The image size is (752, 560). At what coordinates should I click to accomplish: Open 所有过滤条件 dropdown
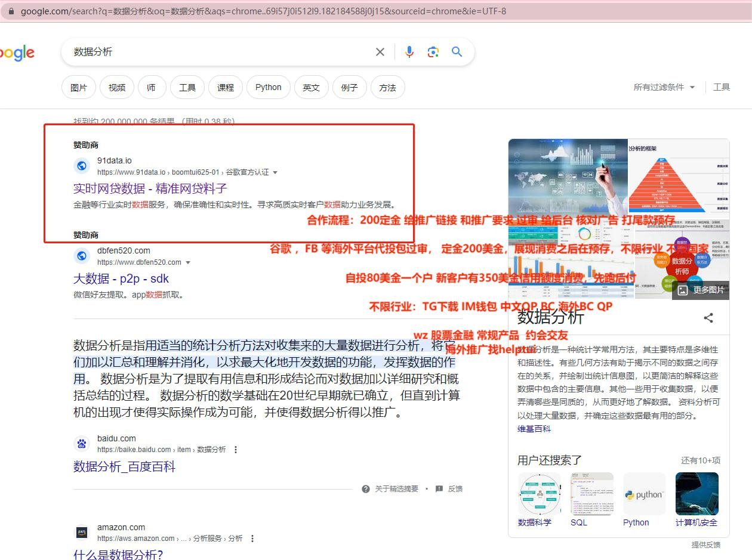[x=664, y=87]
